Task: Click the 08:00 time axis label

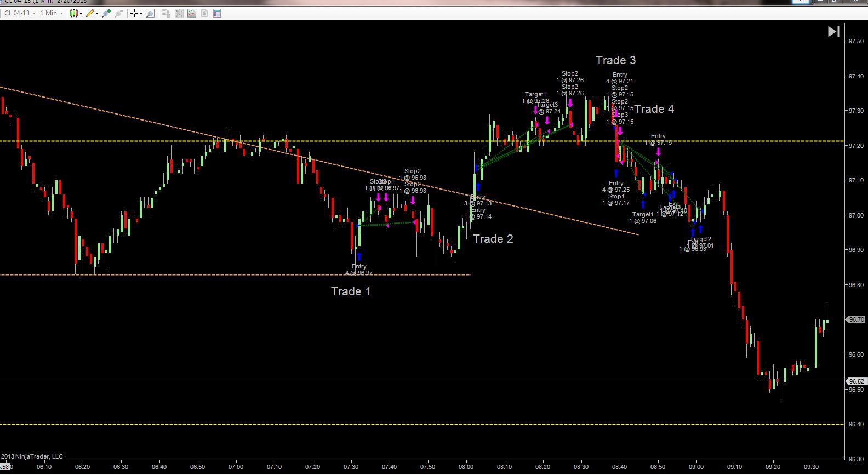Action: pyautogui.click(x=466, y=467)
